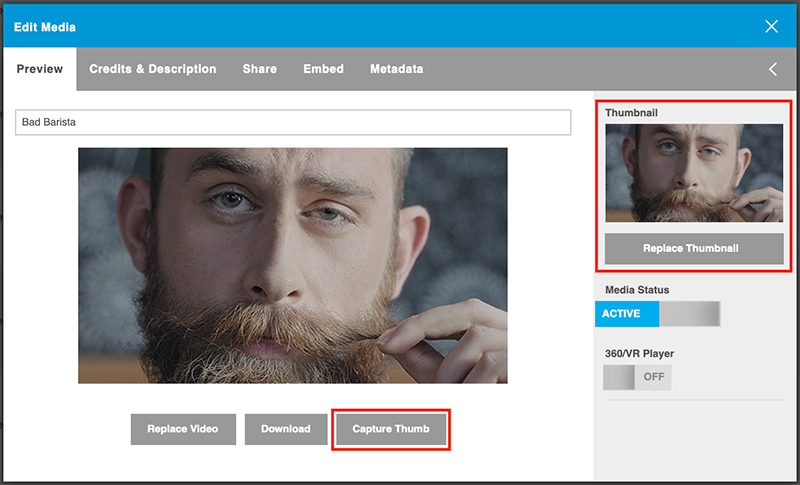800x485 pixels.
Task: Select the small thumbnail image
Action: click(x=694, y=173)
